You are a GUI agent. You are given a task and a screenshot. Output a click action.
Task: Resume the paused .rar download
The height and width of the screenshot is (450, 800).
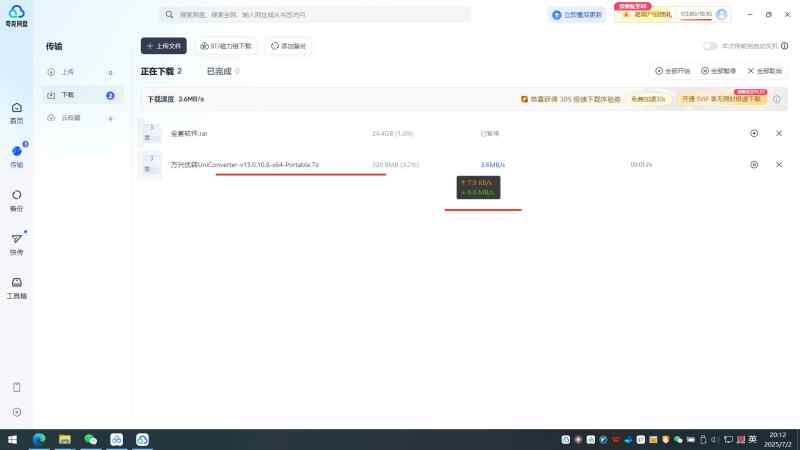tap(754, 133)
